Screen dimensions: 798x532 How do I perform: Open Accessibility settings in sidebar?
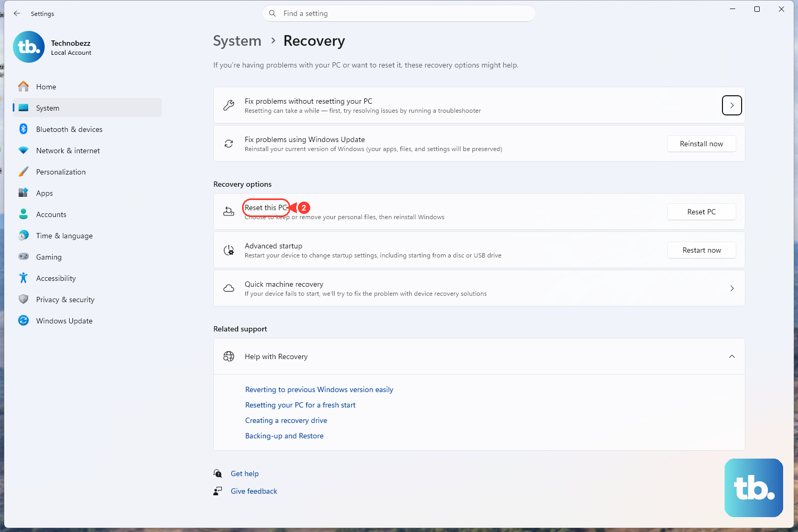tap(87, 278)
